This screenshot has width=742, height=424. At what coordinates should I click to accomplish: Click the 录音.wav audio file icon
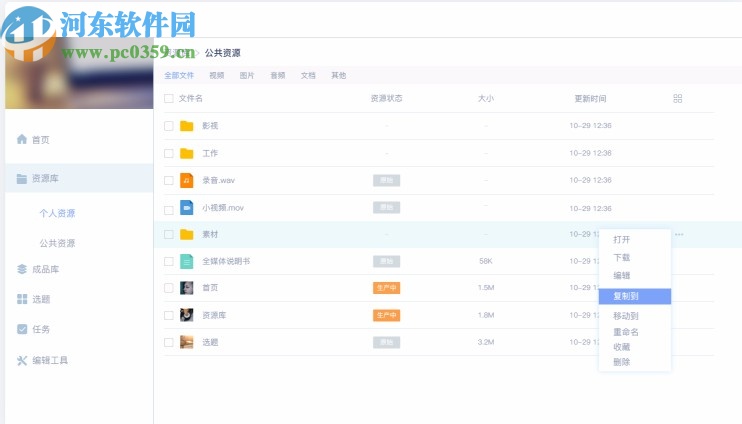click(x=187, y=180)
